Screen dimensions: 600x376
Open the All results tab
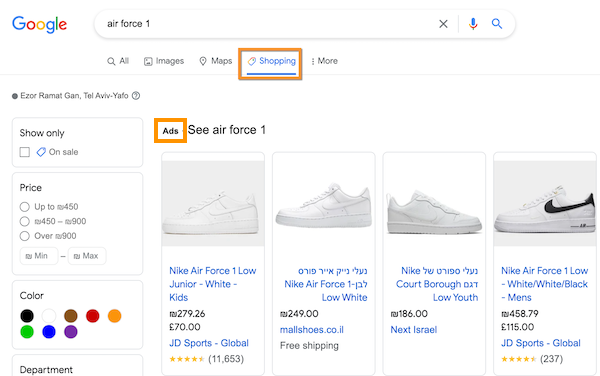[x=118, y=61]
